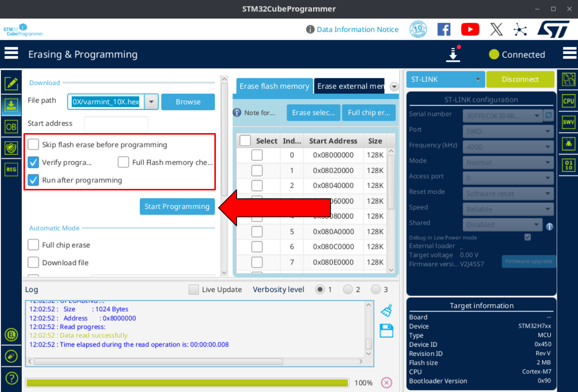578x392 pixels.
Task: Switch to Erase external memory tab
Action: [350, 86]
